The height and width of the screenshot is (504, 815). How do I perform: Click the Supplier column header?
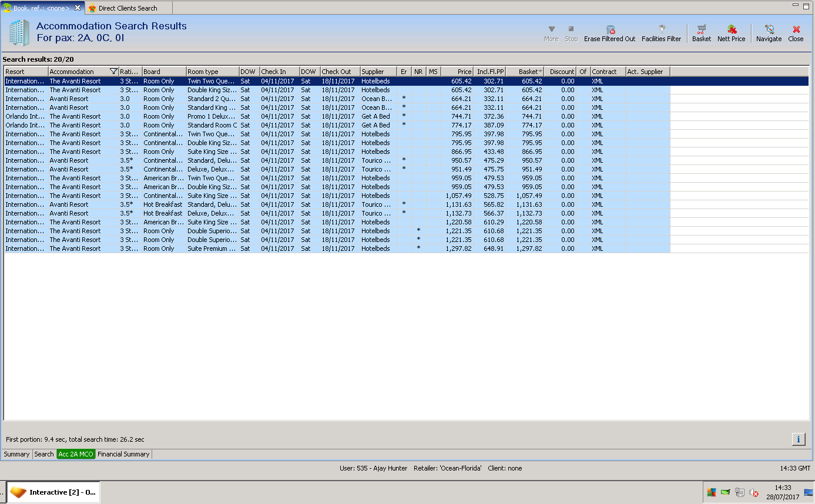[373, 72]
